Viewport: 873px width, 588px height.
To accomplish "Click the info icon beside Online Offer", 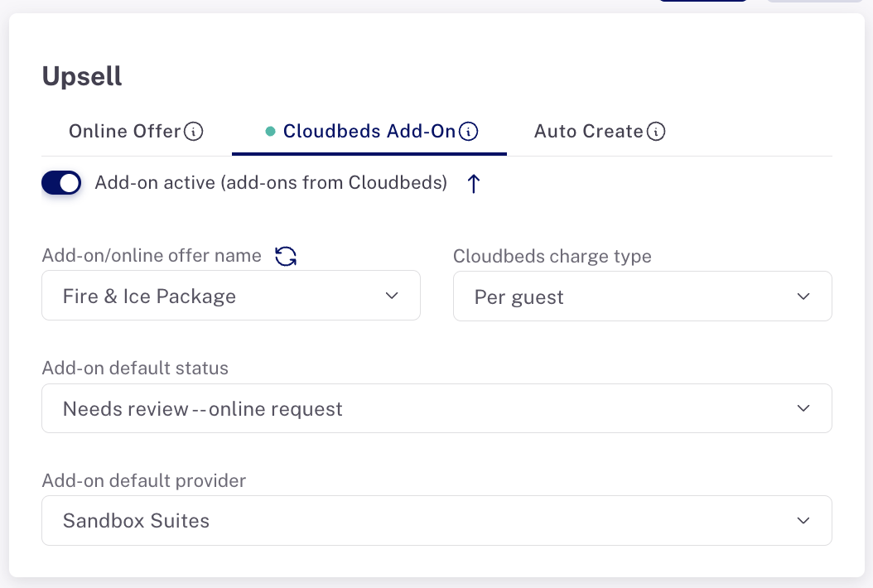I will [x=193, y=132].
